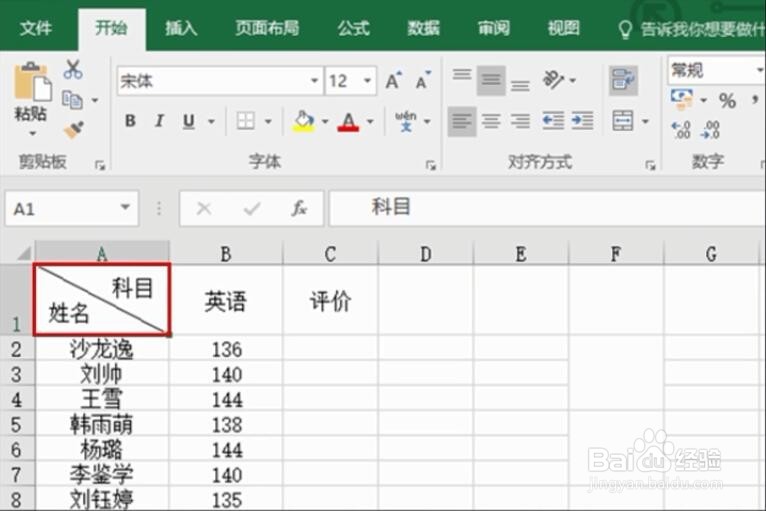Increase font size with large A
The image size is (766, 511).
click(393, 81)
